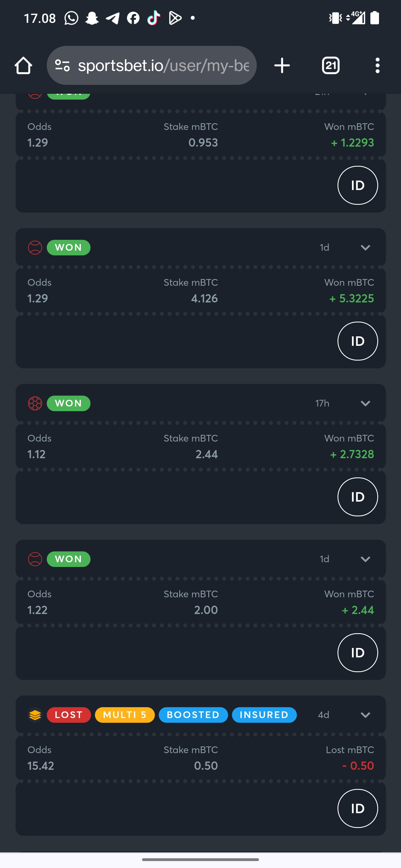The image size is (401, 868).
Task: Tap tennis ball icon on 4.126 stake bet
Action: 35,248
